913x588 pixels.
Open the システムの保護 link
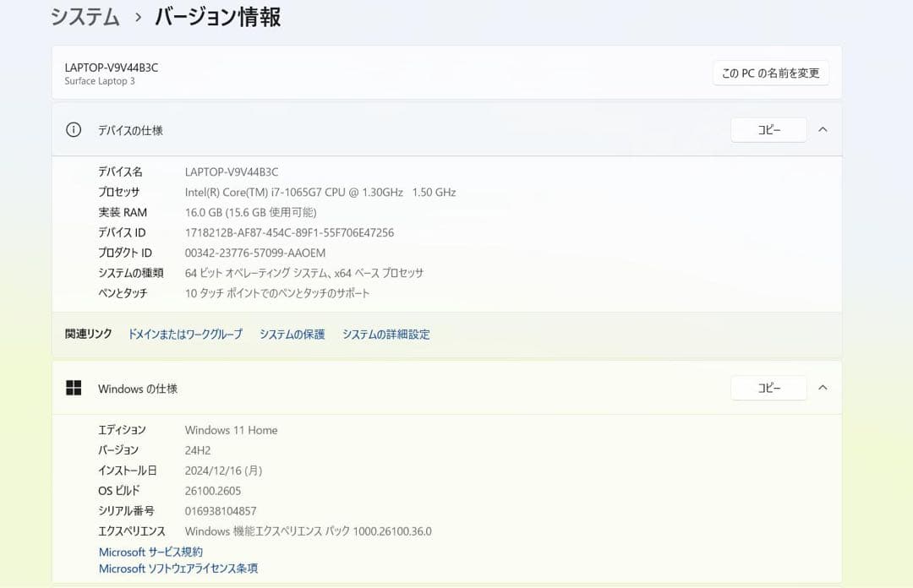[x=291, y=334]
